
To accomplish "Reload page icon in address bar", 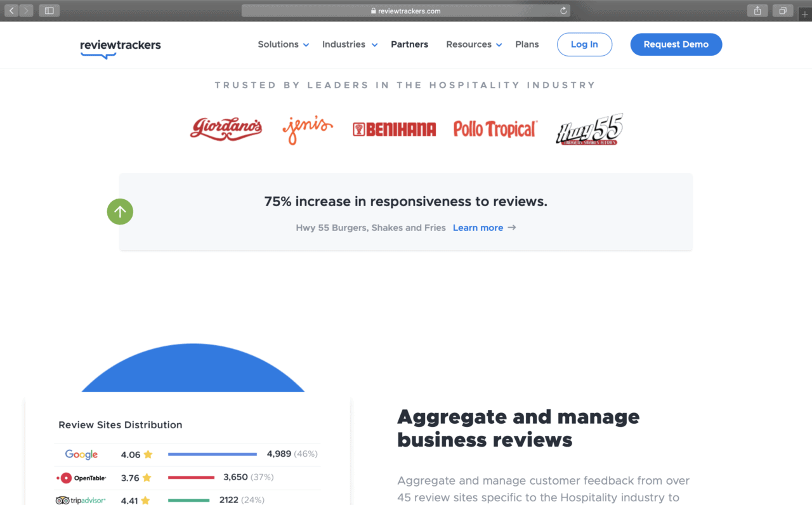I will pos(563,11).
